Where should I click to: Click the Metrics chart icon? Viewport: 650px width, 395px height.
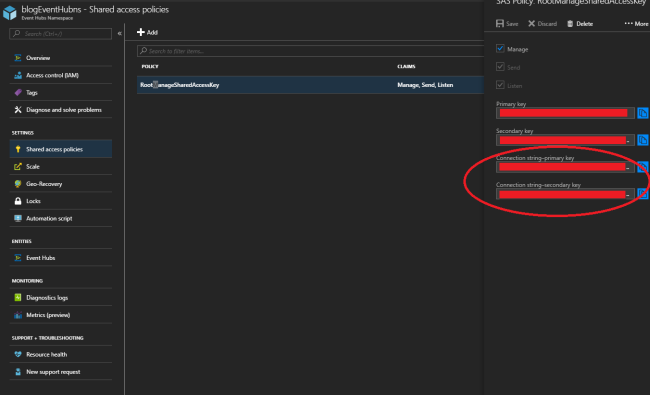(18, 315)
